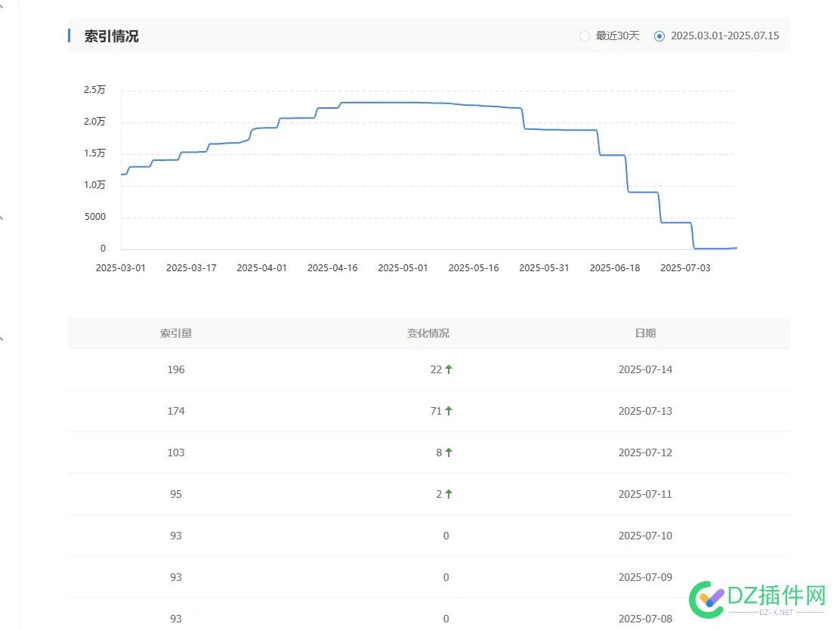Viewport: 840px width, 630px height.
Task: Select the 变化情况 column header
Action: click(x=428, y=332)
